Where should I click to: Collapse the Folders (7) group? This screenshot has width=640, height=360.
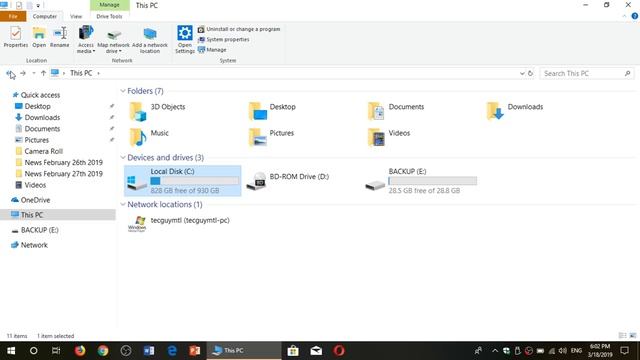[x=123, y=91]
